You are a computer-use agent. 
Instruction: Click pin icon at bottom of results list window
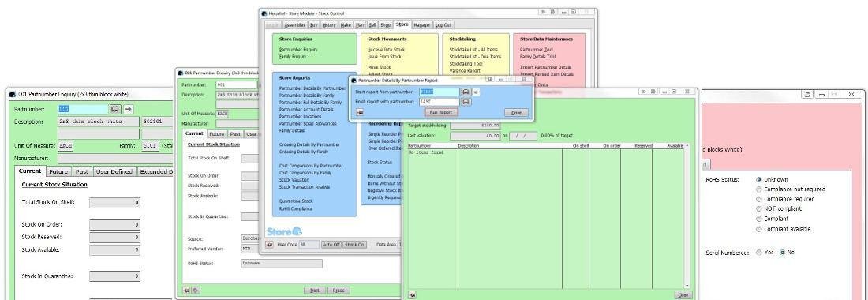tap(413, 295)
